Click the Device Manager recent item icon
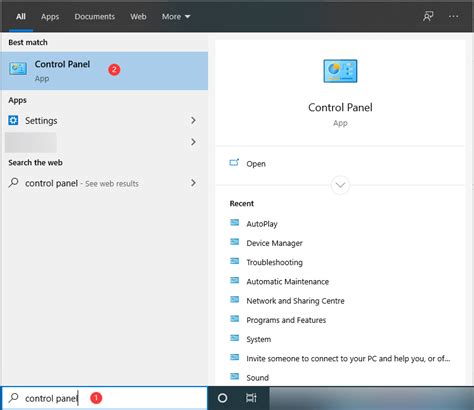The width and height of the screenshot is (474, 410). point(235,242)
